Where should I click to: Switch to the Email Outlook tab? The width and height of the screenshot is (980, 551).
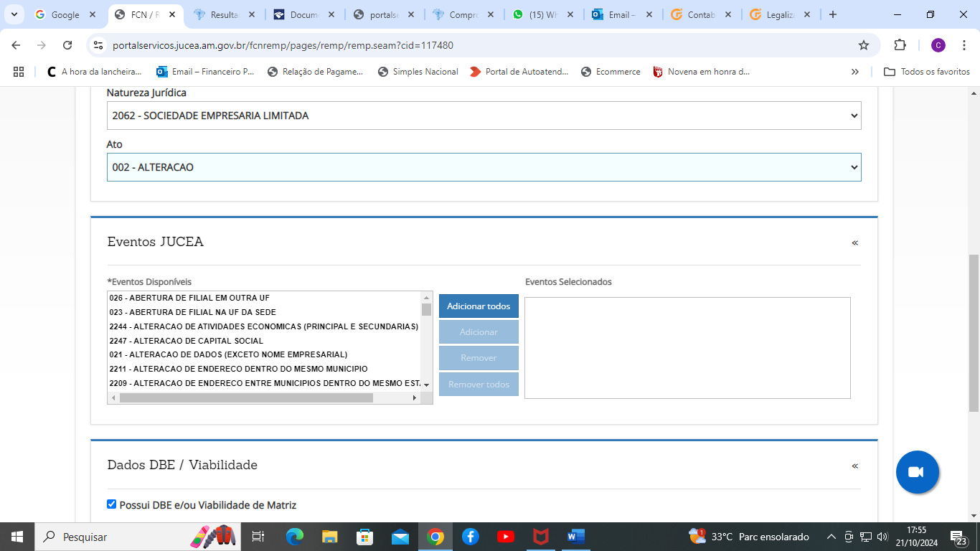pos(622,14)
